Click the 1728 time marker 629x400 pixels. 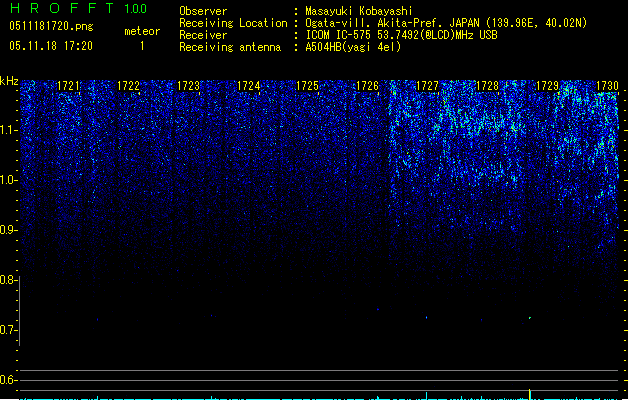coord(487,86)
